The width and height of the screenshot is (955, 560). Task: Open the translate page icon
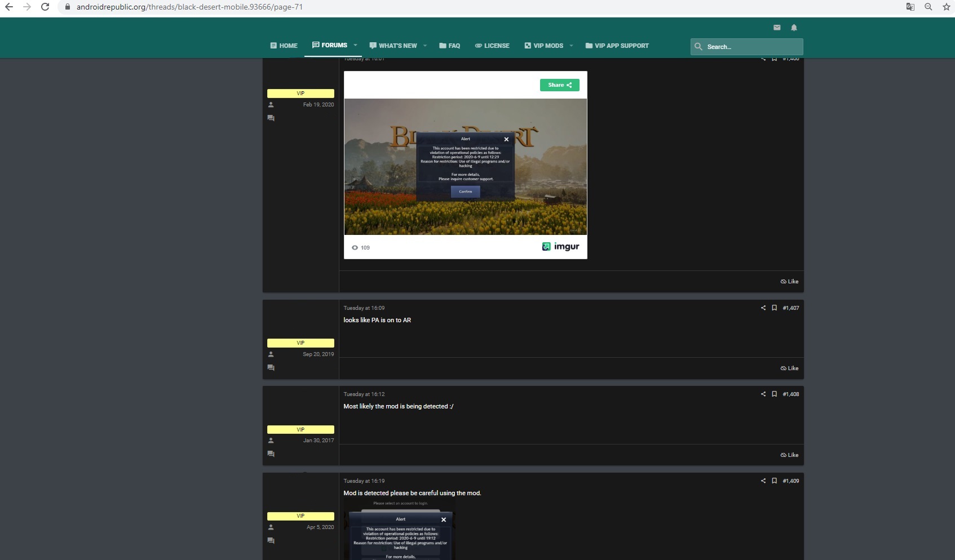point(910,7)
